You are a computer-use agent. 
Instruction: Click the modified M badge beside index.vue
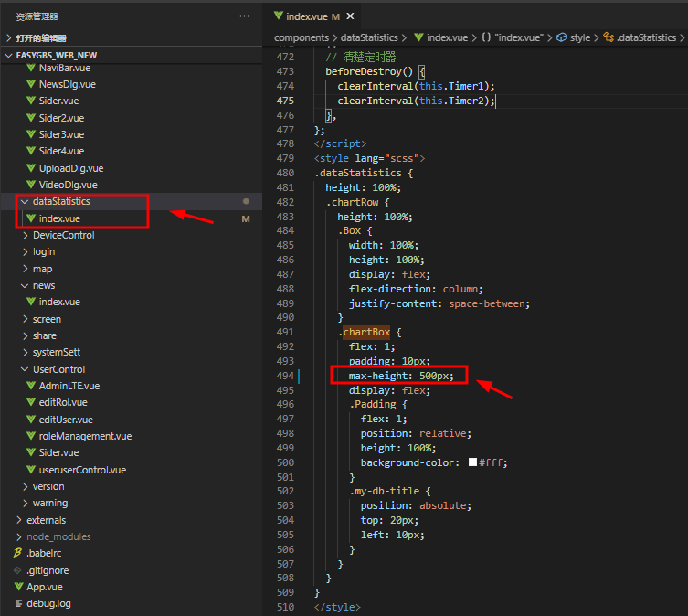[x=246, y=218]
